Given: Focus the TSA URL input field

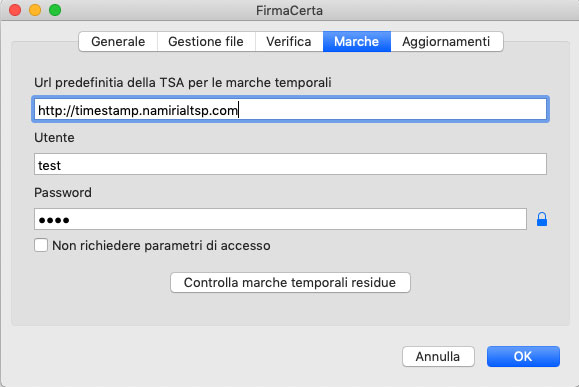Looking at the screenshot, I should coord(290,109).
